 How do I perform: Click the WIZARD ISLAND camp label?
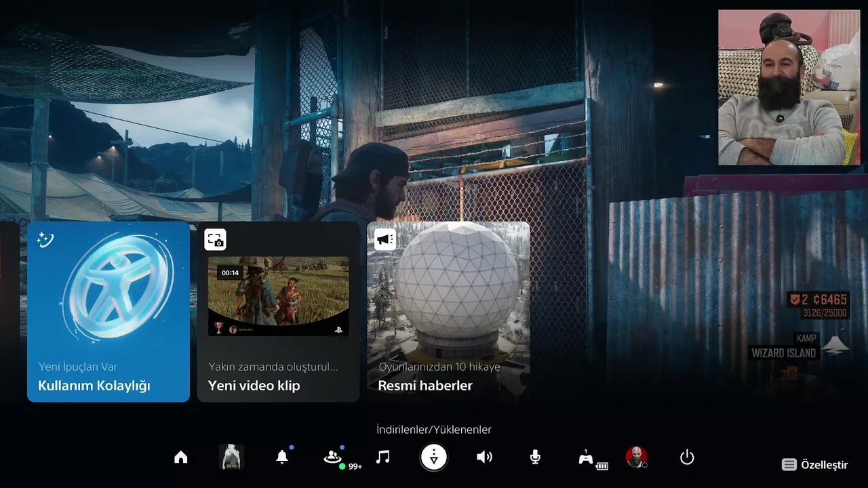[783, 353]
